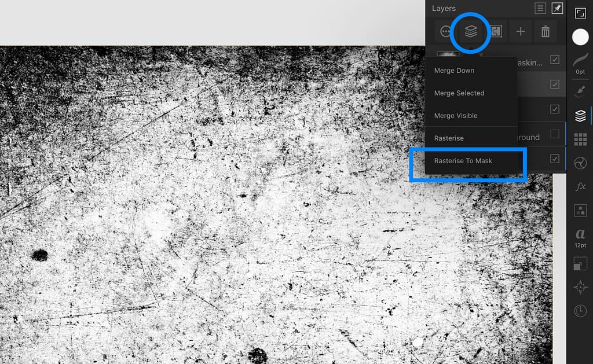Pin the Layers panel with the pushpin icon

pos(557,8)
